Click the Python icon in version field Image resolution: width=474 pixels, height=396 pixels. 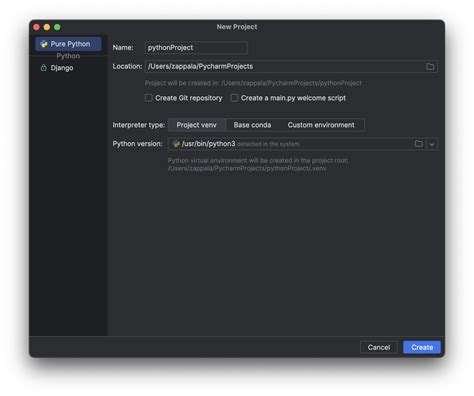pos(176,144)
